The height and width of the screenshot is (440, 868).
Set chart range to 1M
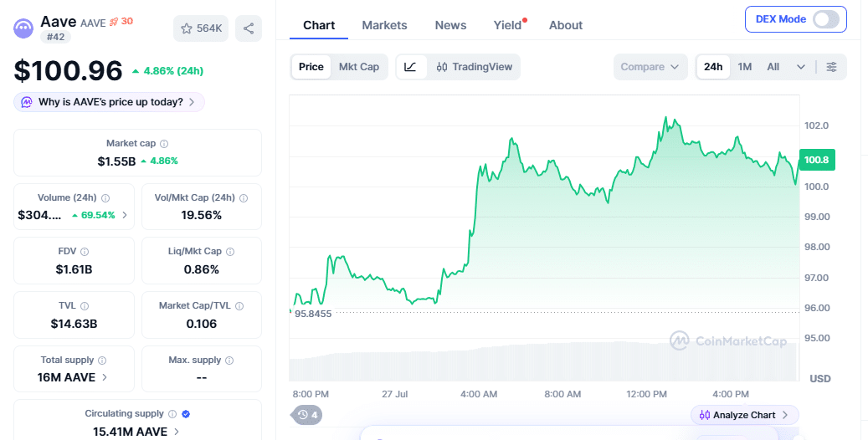[745, 67]
